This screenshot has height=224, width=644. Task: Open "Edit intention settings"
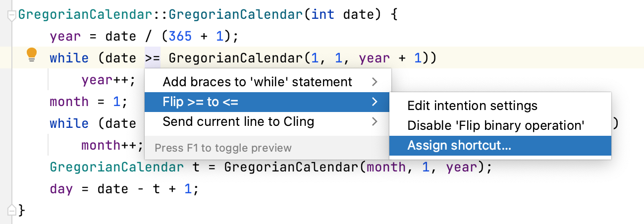(472, 106)
